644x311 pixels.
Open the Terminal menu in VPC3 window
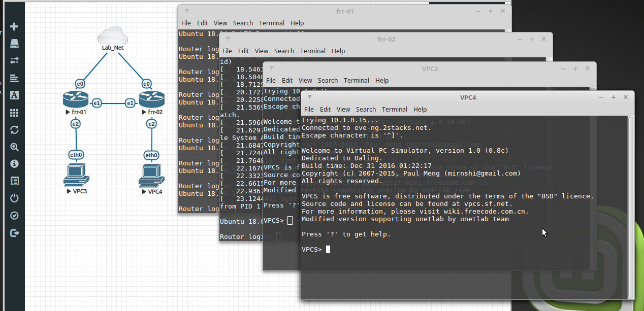point(356,80)
